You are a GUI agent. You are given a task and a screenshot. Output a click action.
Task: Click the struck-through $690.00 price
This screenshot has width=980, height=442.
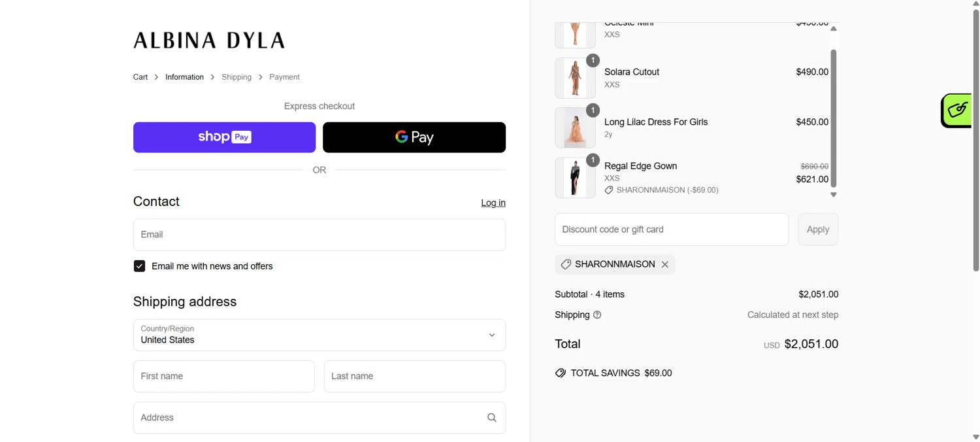pos(815,167)
